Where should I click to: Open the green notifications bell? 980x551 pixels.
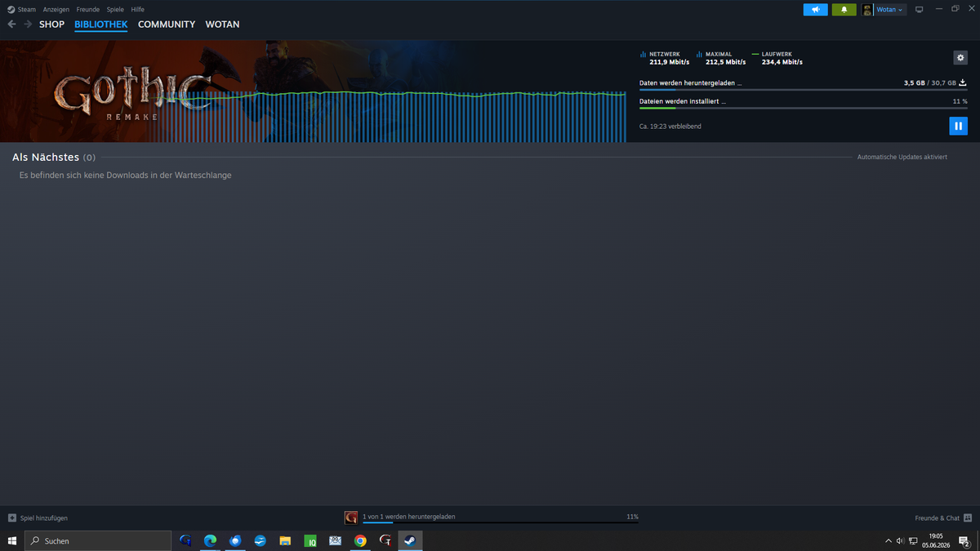point(844,10)
